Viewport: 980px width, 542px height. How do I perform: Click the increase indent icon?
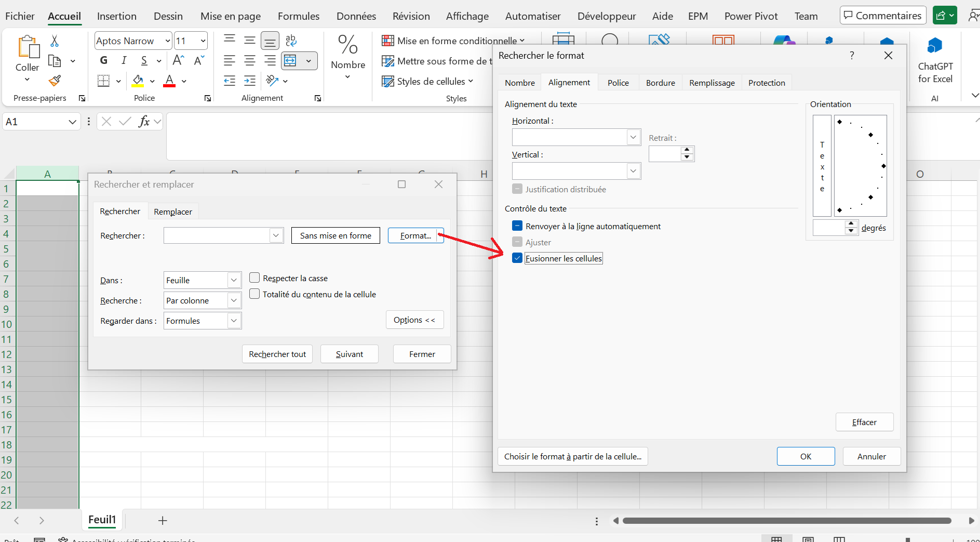[x=250, y=81]
